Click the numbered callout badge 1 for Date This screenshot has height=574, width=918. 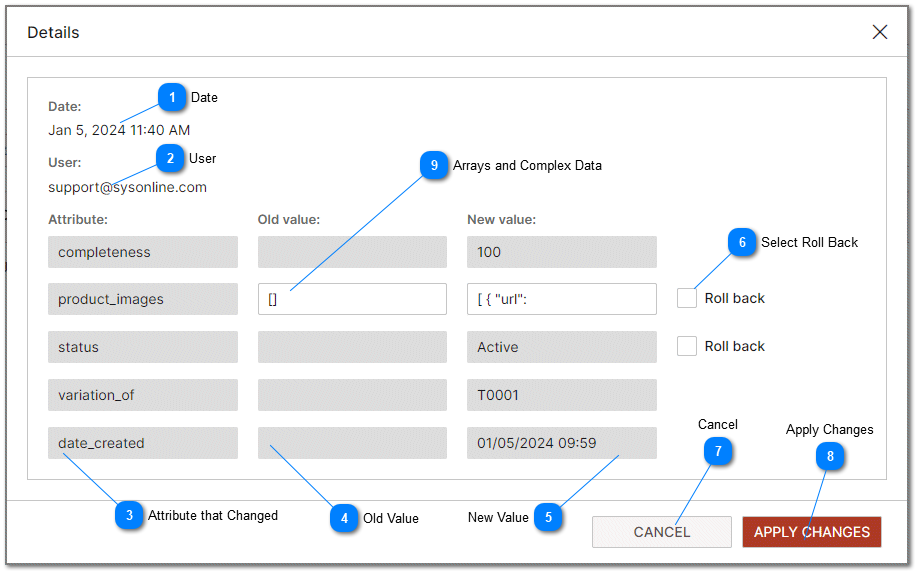point(172,98)
